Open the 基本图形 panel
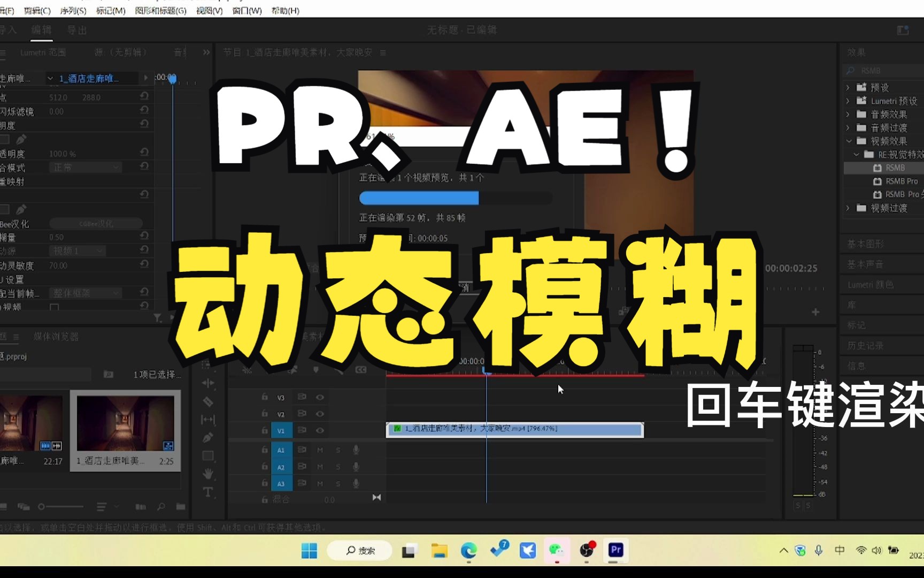924x578 pixels. tap(866, 244)
